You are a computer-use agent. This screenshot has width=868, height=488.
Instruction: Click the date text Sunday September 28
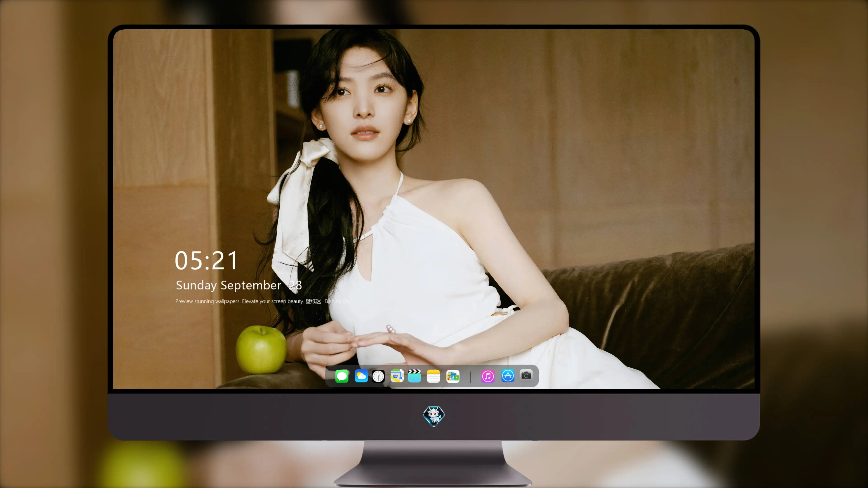tap(238, 285)
